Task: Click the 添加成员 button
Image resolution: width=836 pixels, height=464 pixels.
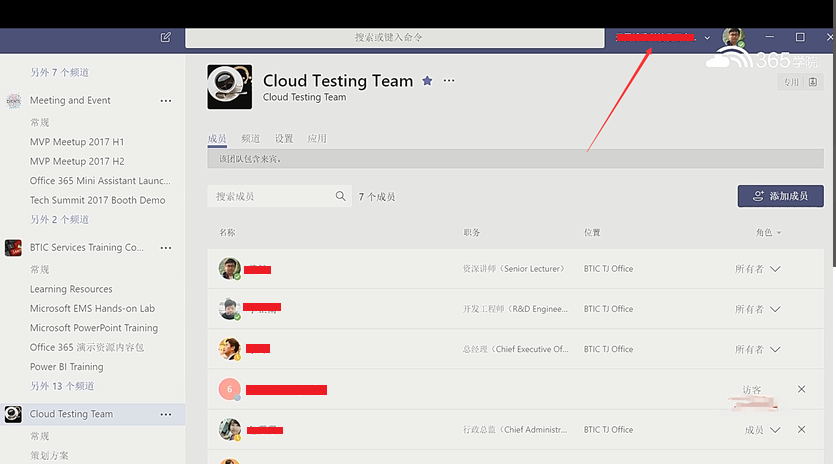Action: pos(781,196)
